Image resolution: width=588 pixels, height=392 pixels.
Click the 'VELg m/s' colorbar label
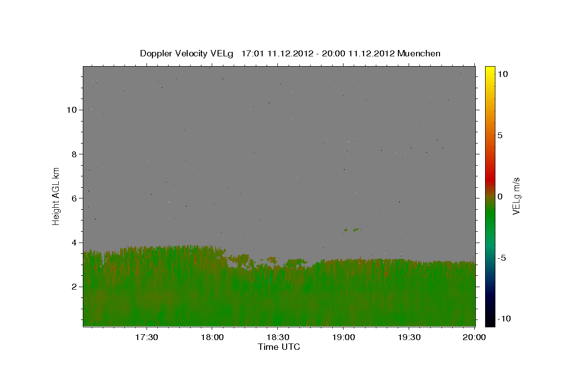click(516, 196)
